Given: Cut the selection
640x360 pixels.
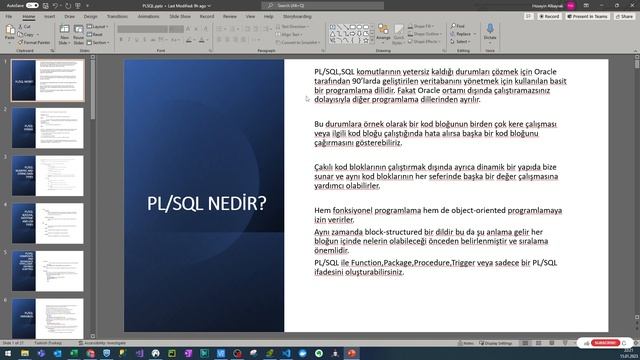Looking at the screenshot, I should [24, 27].
